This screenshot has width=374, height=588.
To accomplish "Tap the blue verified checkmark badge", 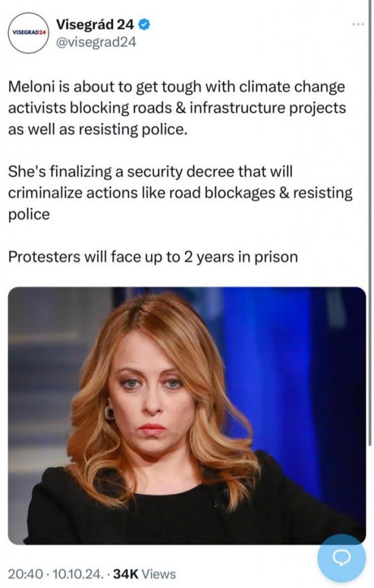I will 144,23.
